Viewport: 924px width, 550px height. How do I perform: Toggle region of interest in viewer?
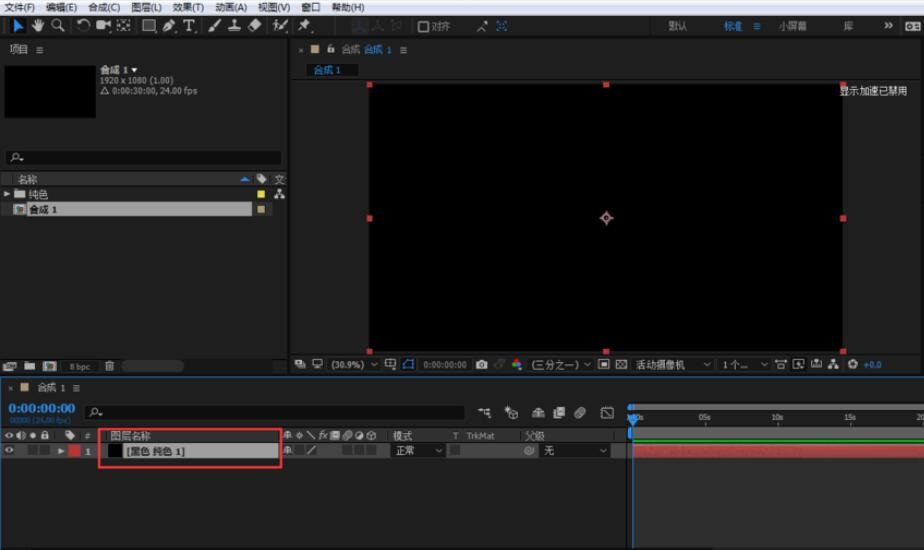[x=603, y=364]
